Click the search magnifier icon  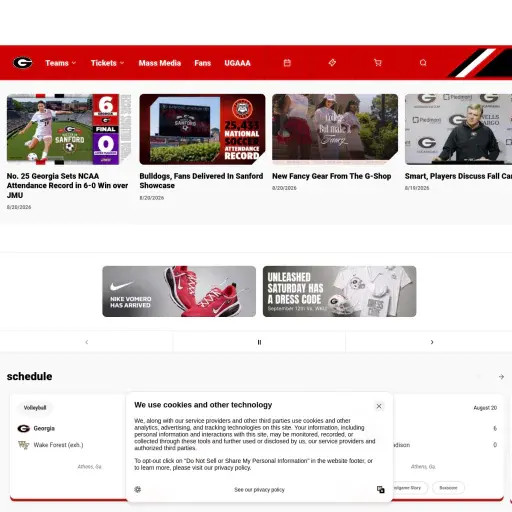[x=423, y=63]
